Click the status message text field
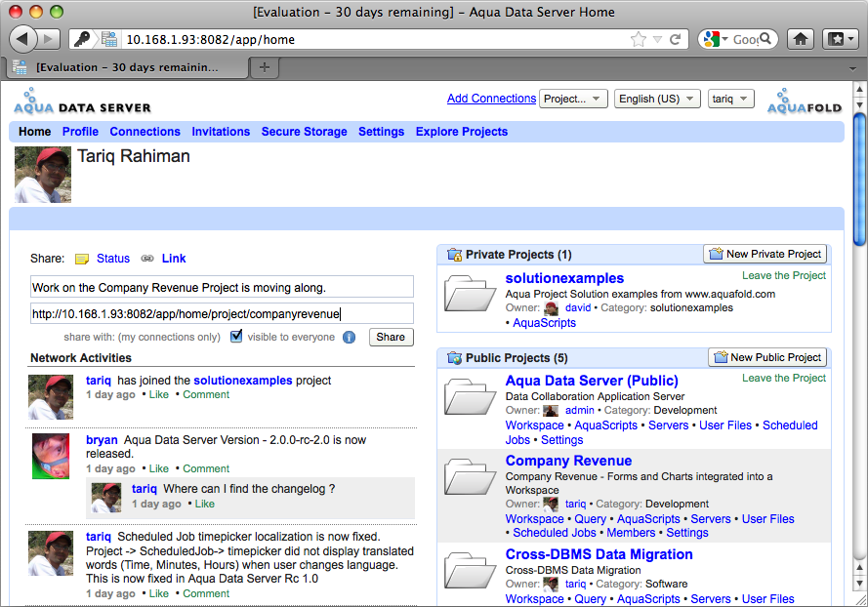The width and height of the screenshot is (868, 607). pyautogui.click(x=222, y=287)
